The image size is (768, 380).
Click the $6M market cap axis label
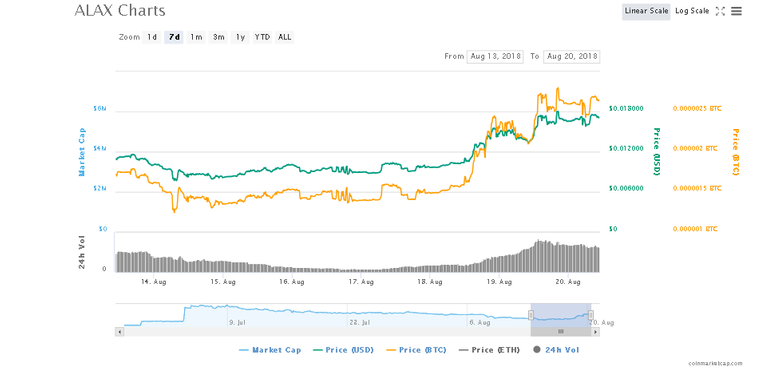(100, 108)
